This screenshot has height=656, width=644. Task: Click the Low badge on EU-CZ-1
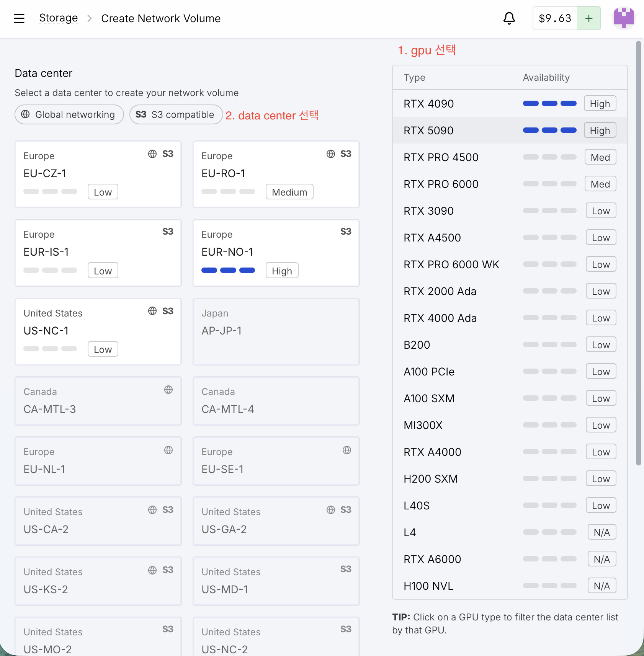pos(103,192)
